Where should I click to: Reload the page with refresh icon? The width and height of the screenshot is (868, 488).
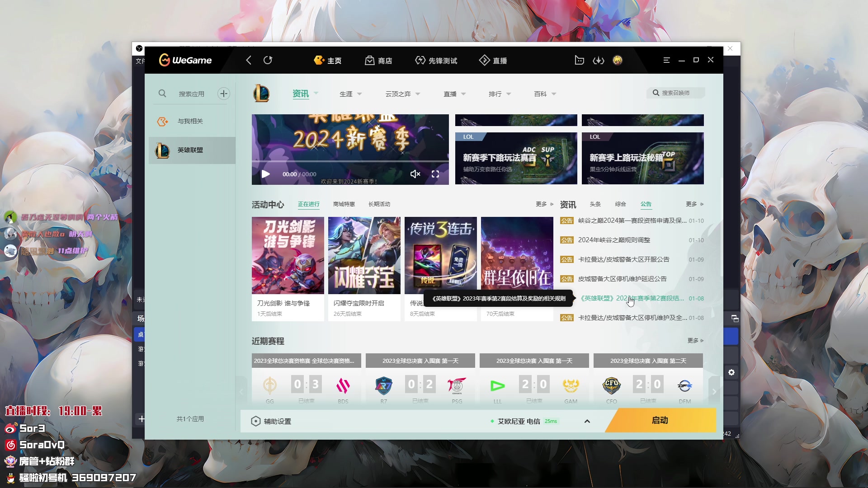pyautogui.click(x=268, y=60)
